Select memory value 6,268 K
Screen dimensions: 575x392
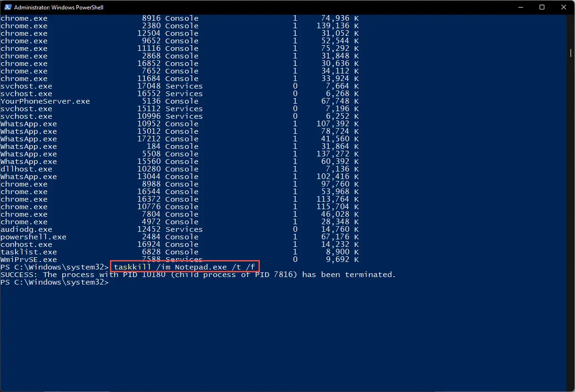click(342, 94)
